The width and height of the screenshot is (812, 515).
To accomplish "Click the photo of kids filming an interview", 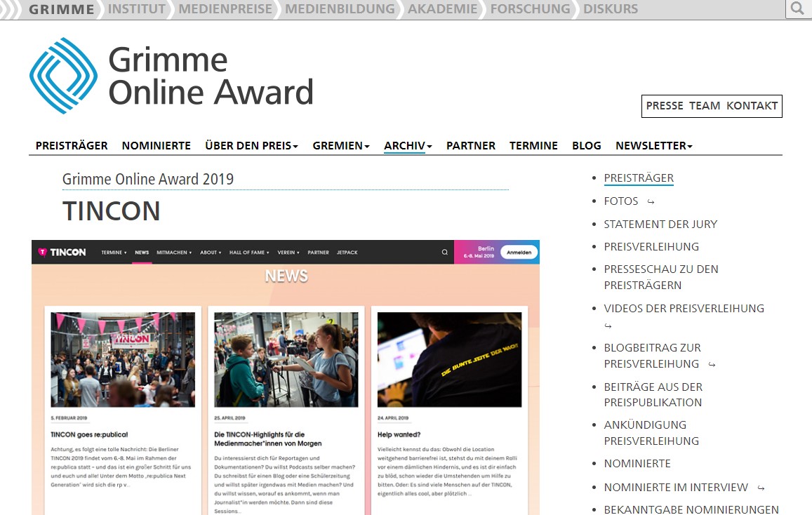I will [x=286, y=359].
